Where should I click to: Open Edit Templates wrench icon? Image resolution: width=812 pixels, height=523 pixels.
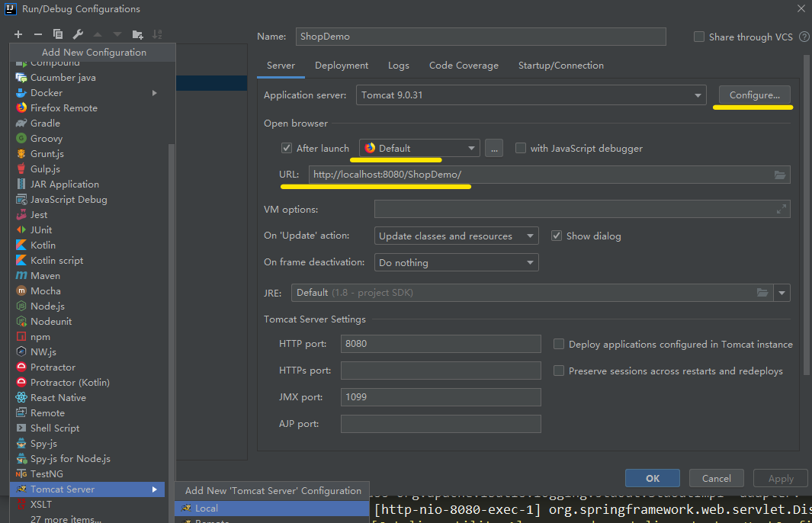(78, 34)
